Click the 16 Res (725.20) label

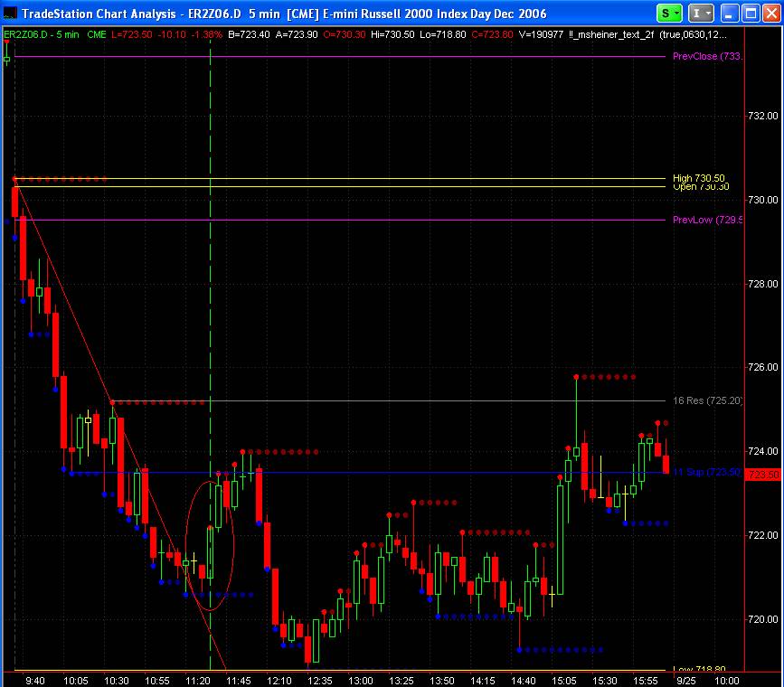tap(707, 400)
